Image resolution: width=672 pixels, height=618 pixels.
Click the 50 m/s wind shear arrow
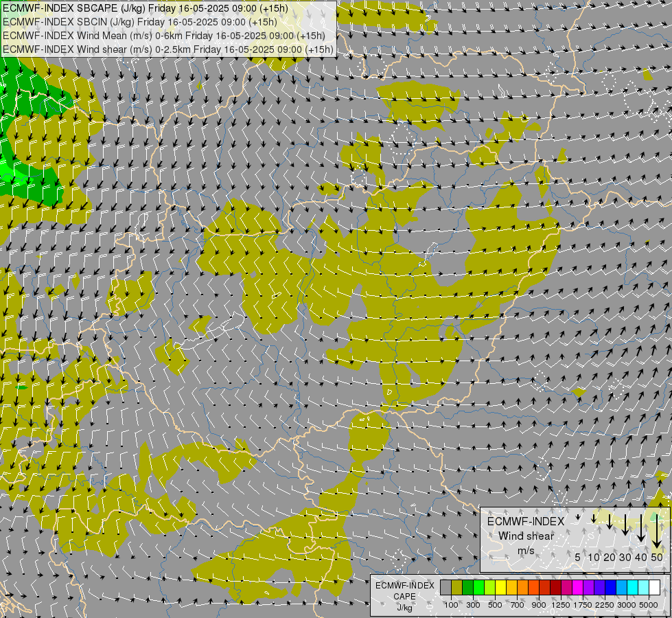coord(657,531)
